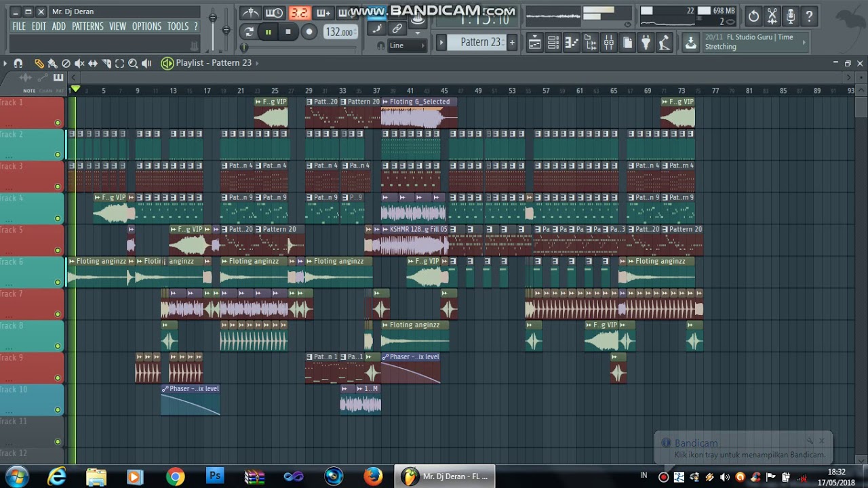Viewport: 868px width, 488px height.
Task: Open the Windows Start menu
Action: (x=16, y=476)
